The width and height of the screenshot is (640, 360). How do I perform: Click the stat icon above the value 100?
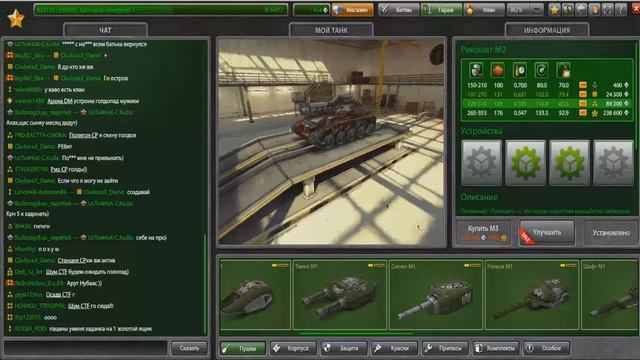click(x=498, y=70)
